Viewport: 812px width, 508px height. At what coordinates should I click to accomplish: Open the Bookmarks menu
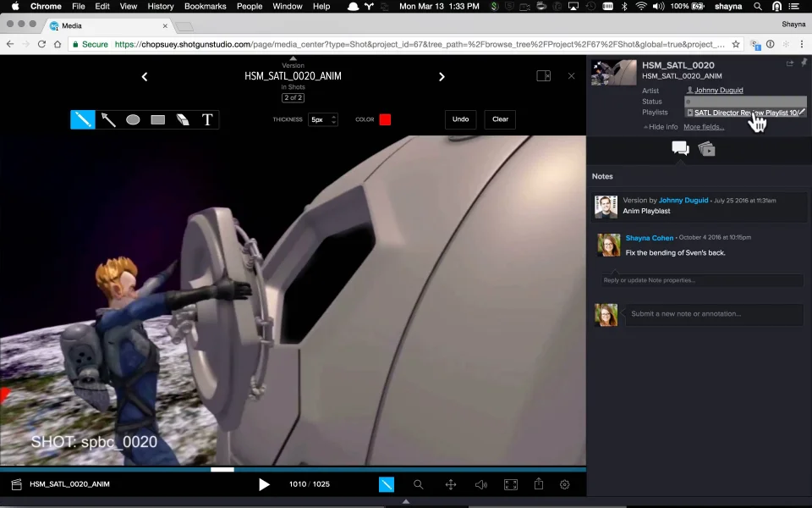coord(205,6)
